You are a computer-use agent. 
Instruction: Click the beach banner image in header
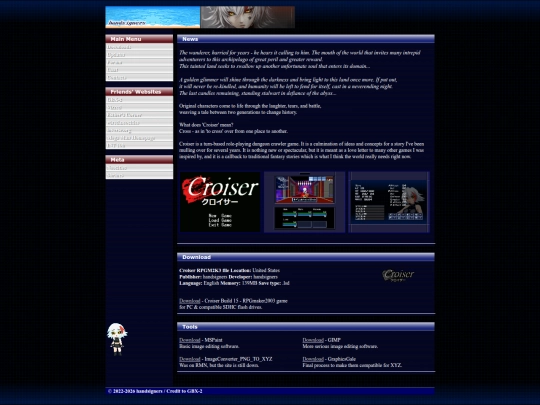tap(153, 17)
